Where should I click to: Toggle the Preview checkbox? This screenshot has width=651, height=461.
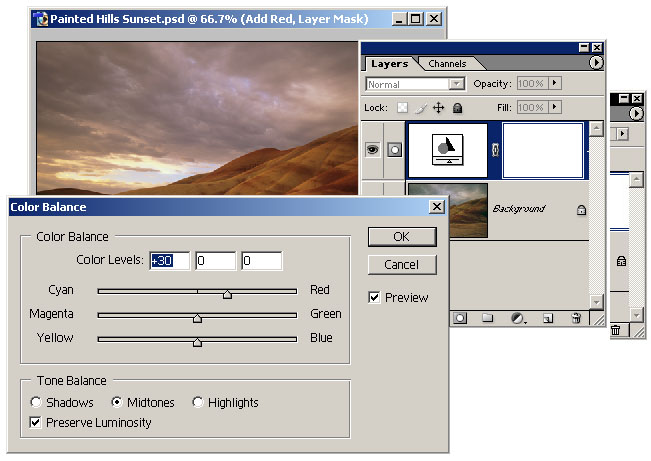(374, 297)
